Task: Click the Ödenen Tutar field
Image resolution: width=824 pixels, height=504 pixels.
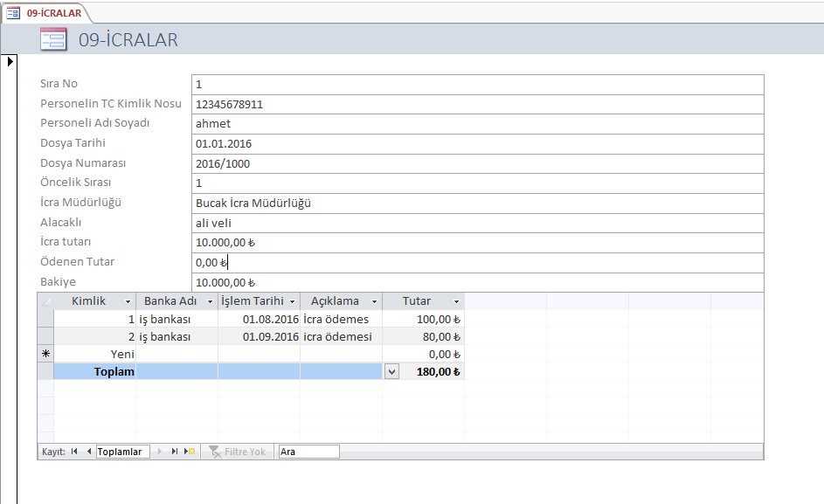Action: pos(478,262)
